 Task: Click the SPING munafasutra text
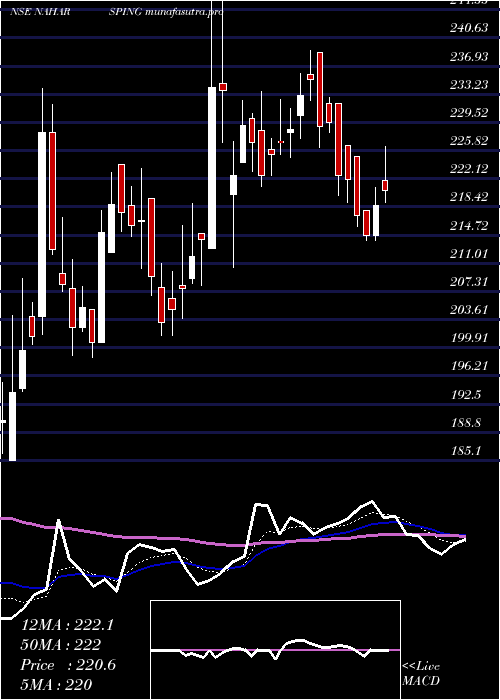coord(166,12)
